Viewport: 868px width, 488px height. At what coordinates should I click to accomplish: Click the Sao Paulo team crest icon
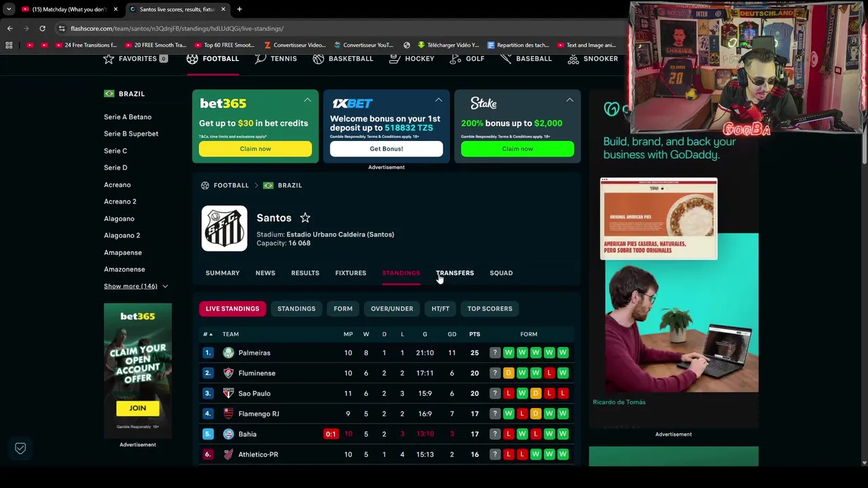click(229, 394)
